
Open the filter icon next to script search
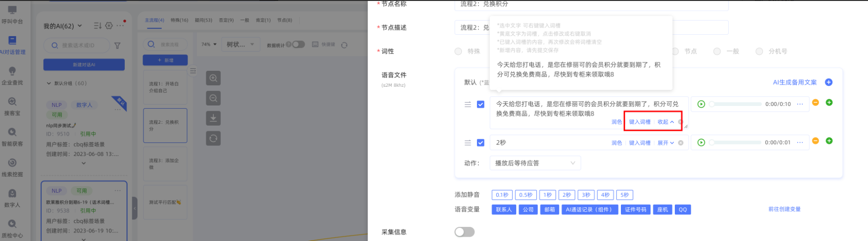click(117, 45)
